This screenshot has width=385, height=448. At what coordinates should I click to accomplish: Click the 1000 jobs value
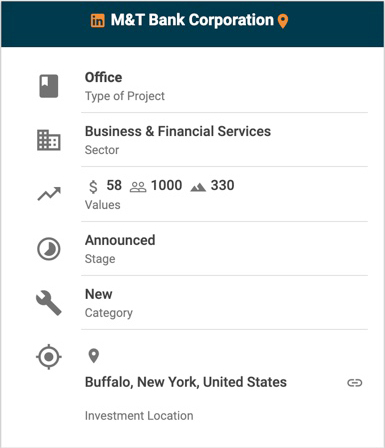coord(166,185)
